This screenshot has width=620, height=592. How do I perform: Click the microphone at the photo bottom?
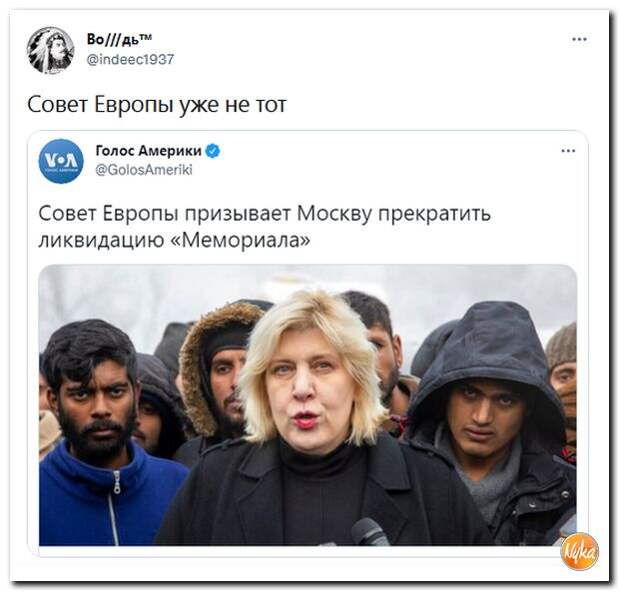click(x=370, y=532)
